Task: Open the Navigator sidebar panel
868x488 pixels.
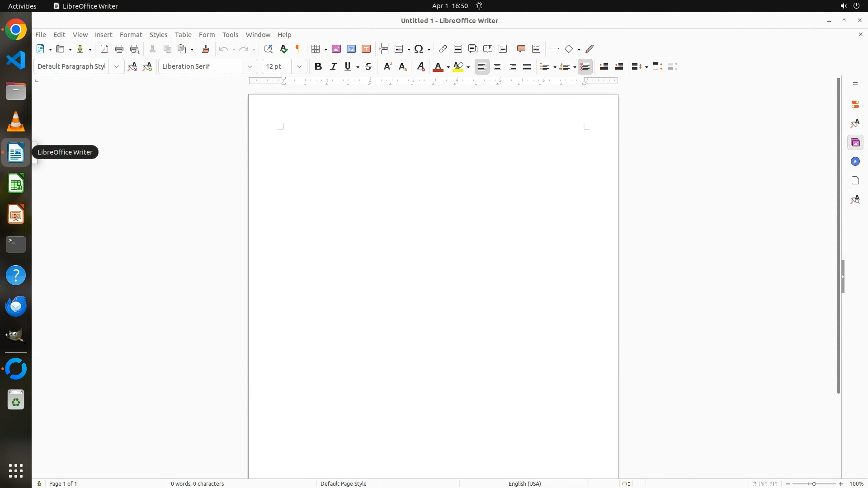Action: click(855, 162)
